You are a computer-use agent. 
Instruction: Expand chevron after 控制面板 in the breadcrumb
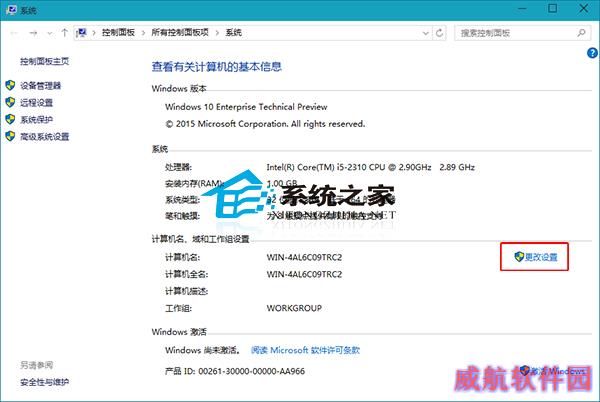pos(143,33)
